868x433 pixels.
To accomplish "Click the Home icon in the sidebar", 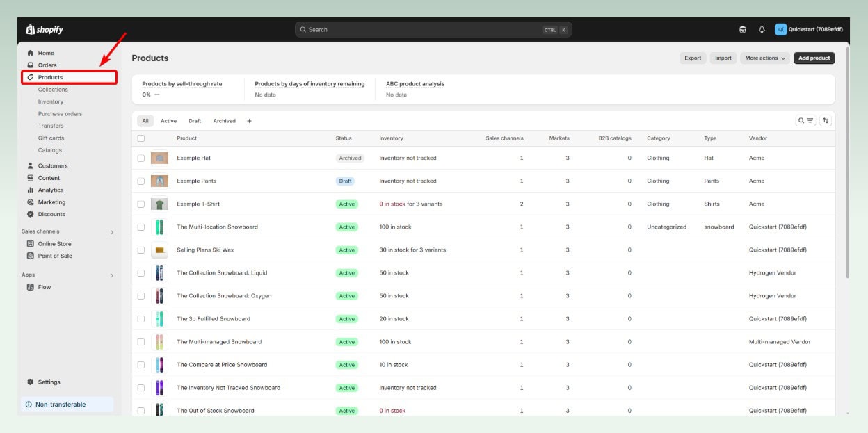I will click(x=30, y=53).
